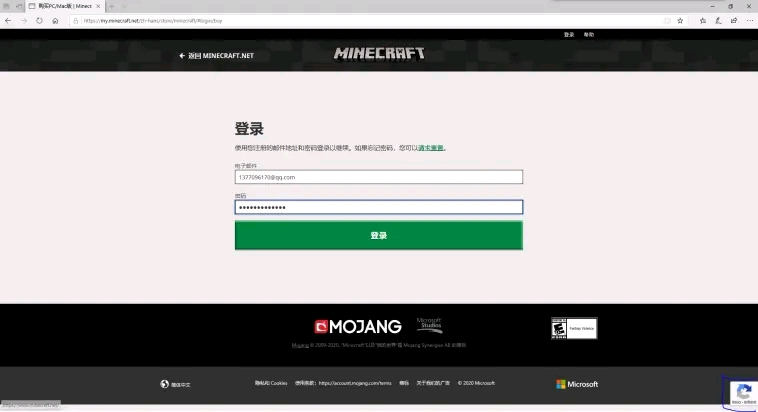Go to browser home page icon
758x412 pixels.
(55, 21)
